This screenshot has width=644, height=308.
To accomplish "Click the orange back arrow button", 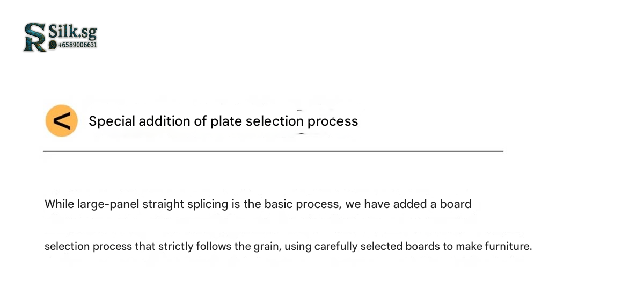I will tap(62, 121).
